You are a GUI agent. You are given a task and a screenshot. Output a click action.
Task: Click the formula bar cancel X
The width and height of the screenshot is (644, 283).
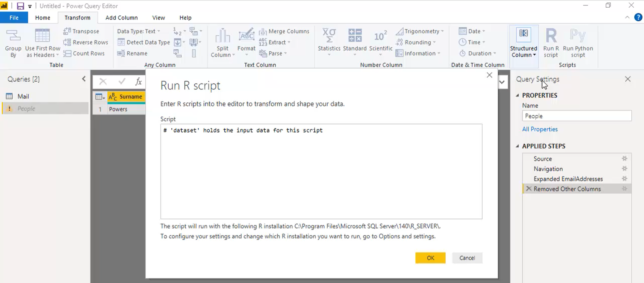[103, 81]
